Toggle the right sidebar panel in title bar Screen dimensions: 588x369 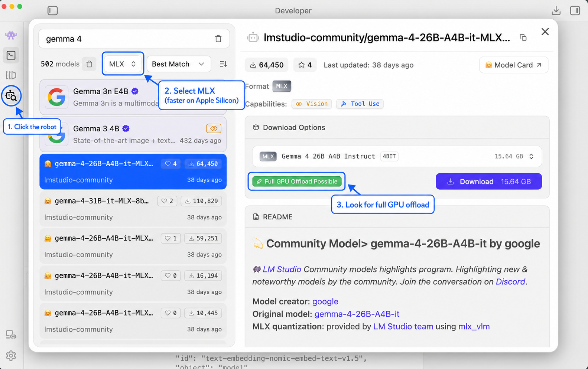point(575,11)
